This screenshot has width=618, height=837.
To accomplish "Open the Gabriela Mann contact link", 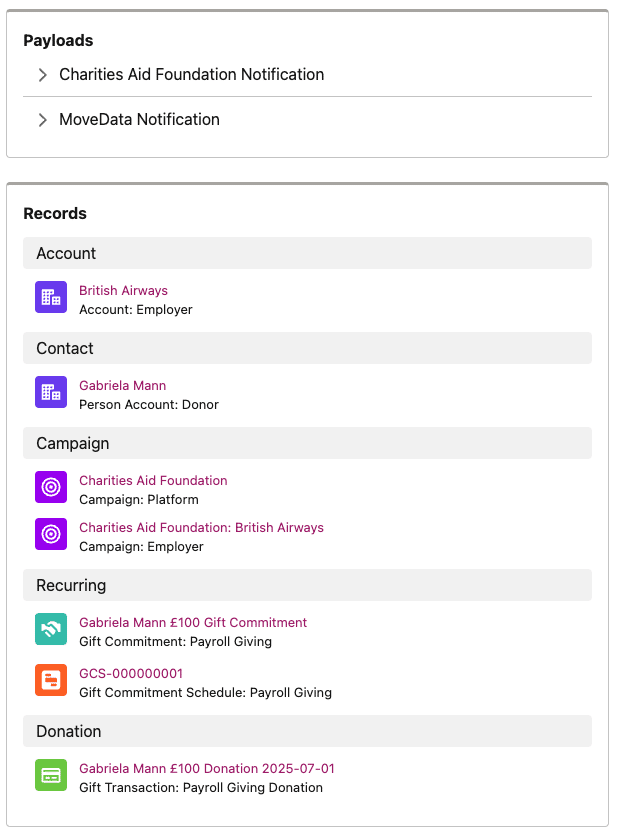I will [123, 385].
